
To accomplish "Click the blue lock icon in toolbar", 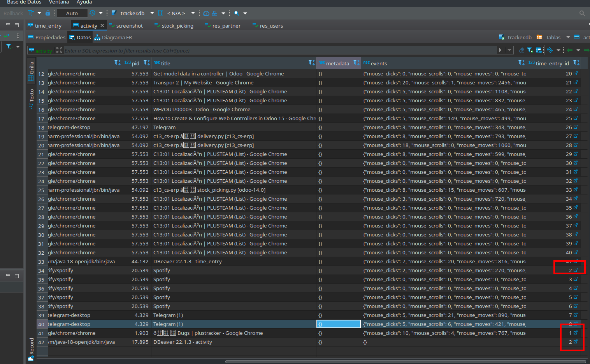I will 47,13.
